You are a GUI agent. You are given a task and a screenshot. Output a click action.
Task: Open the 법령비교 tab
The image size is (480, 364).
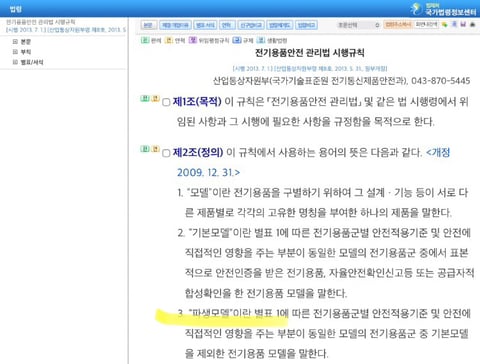tap(306, 25)
